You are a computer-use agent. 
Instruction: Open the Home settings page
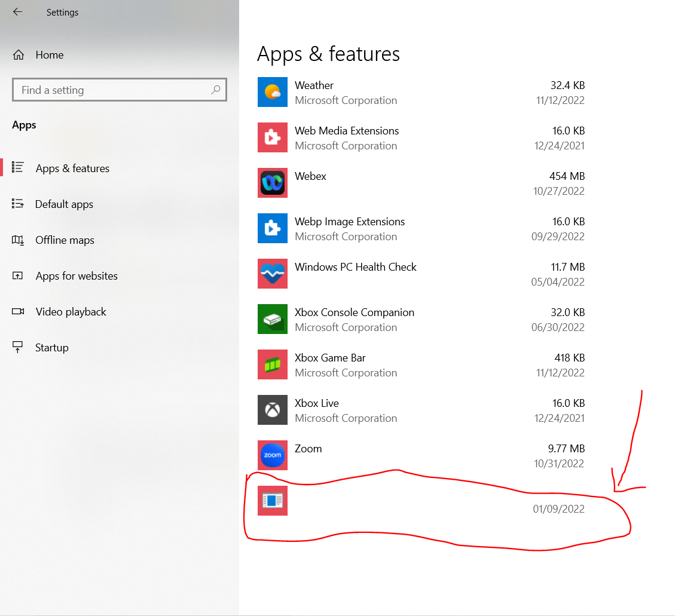point(50,55)
